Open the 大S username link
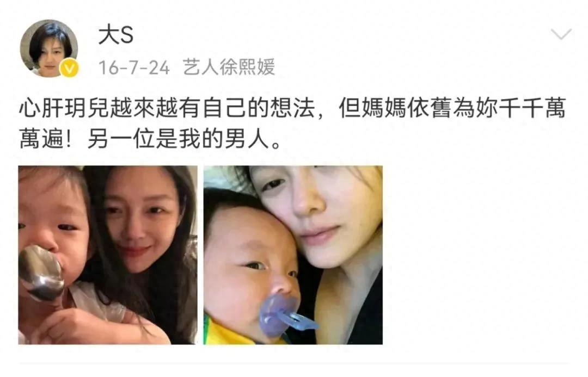The width and height of the screenshot is (588, 377). pos(115,36)
